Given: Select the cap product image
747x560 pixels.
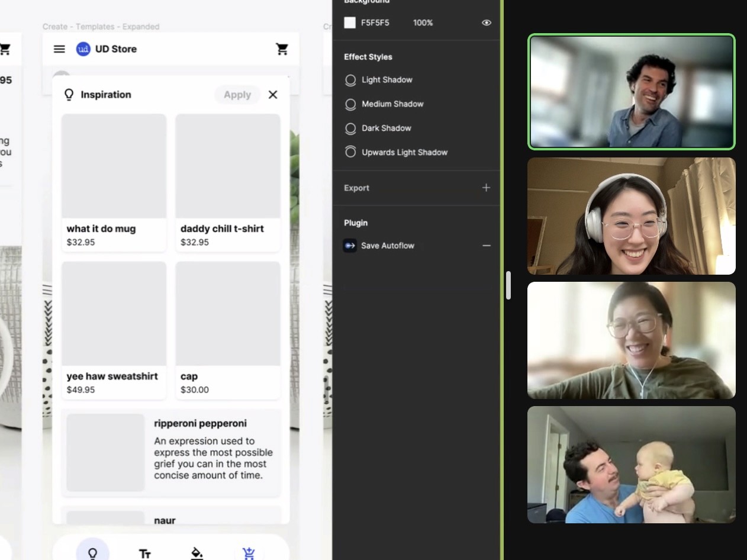Looking at the screenshot, I should [228, 314].
